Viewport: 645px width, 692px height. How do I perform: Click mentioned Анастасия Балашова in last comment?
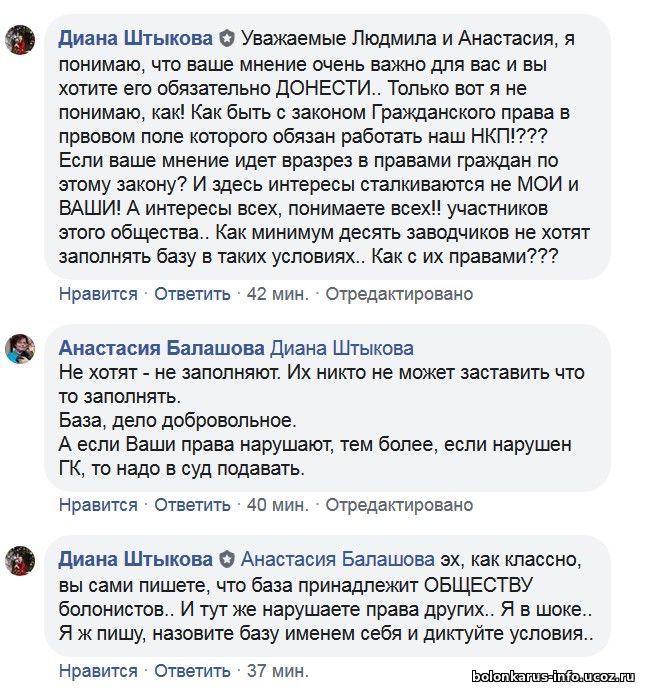coord(338,560)
